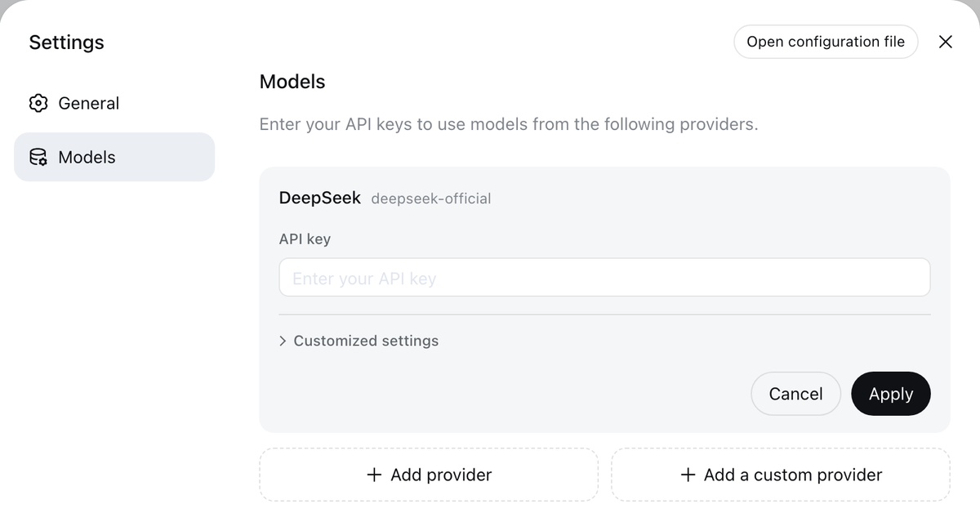Select the Models settings section

tap(114, 157)
